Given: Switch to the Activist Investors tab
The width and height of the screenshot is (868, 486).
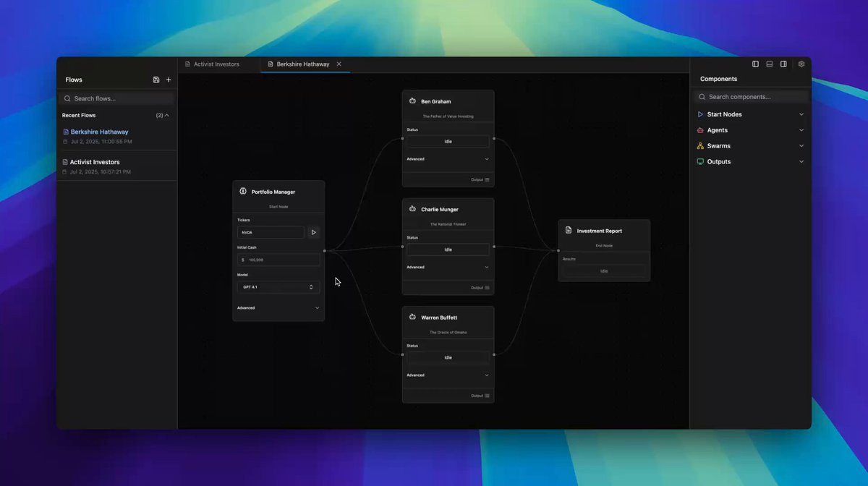Looking at the screenshot, I should tap(216, 64).
